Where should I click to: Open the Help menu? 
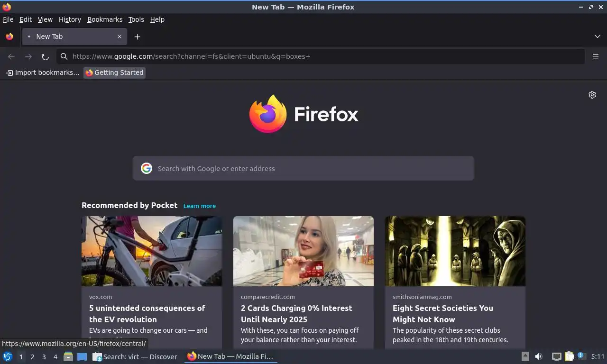[157, 19]
